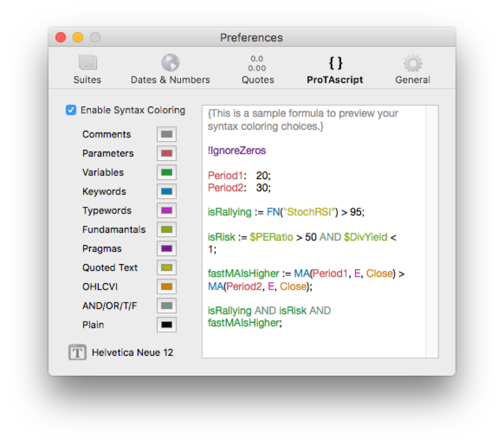Switch to the Suites tab

pyautogui.click(x=87, y=68)
